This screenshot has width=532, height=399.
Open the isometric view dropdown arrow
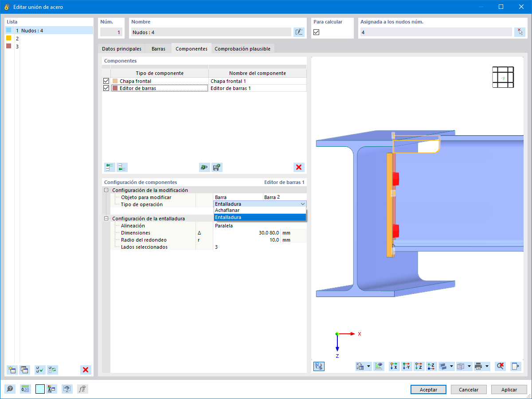[x=451, y=366]
